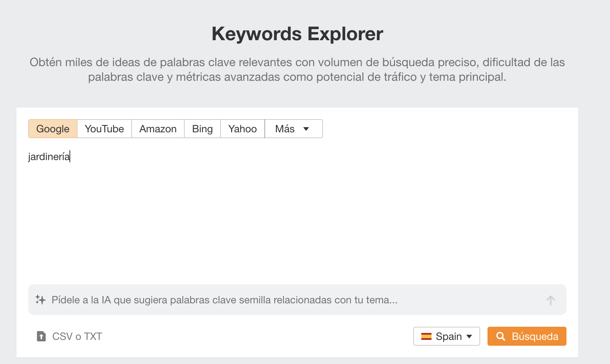Switch to the Amazon tab
The image size is (610, 364).
(157, 129)
